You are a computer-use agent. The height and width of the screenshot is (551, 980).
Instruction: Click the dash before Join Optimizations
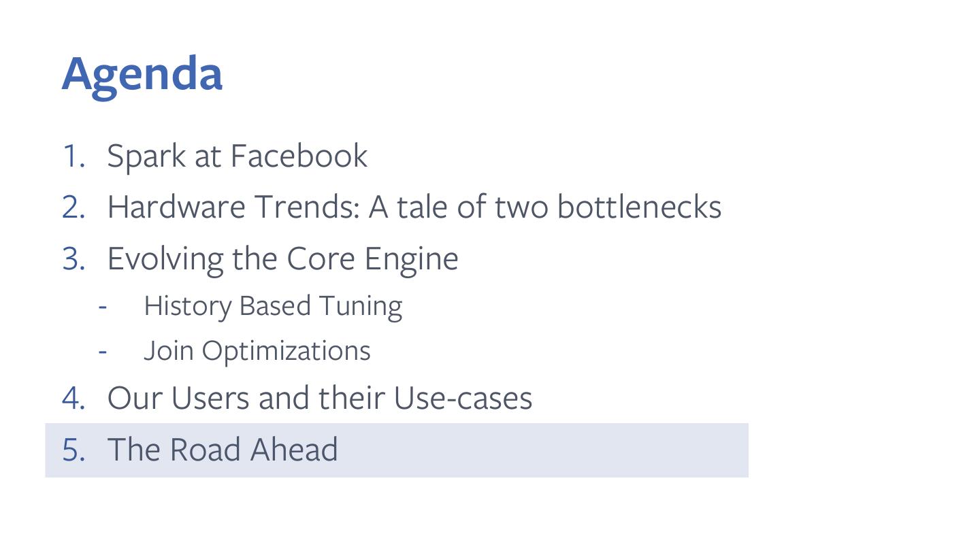[x=103, y=351]
